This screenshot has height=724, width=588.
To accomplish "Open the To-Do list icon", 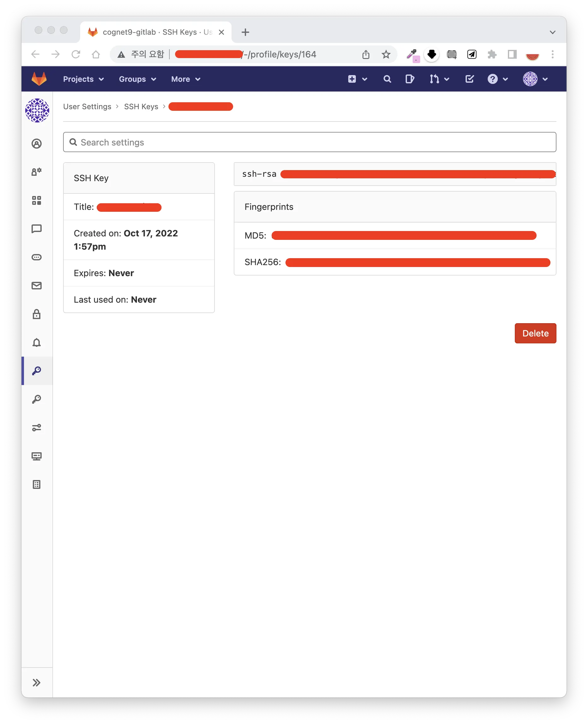I will click(x=469, y=79).
